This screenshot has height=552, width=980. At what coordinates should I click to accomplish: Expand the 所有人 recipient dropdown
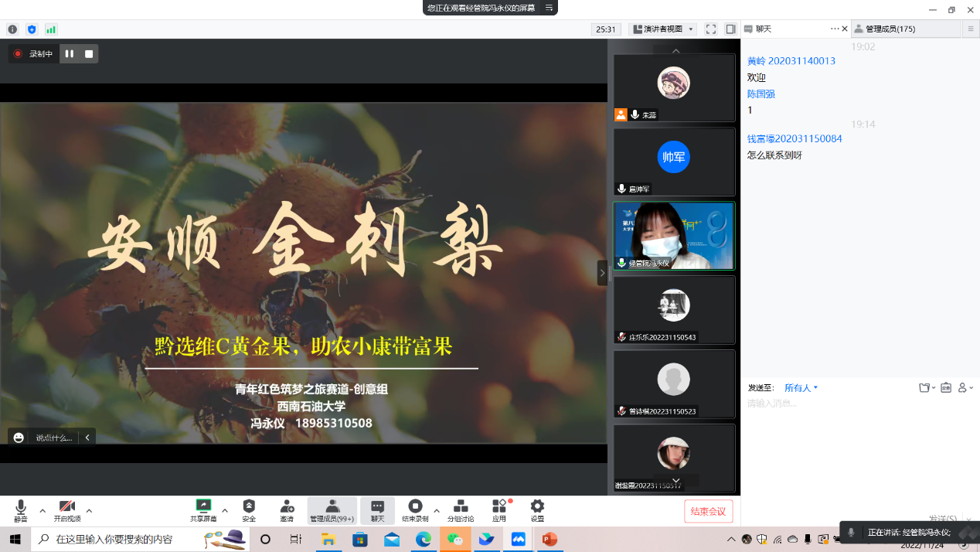(801, 388)
